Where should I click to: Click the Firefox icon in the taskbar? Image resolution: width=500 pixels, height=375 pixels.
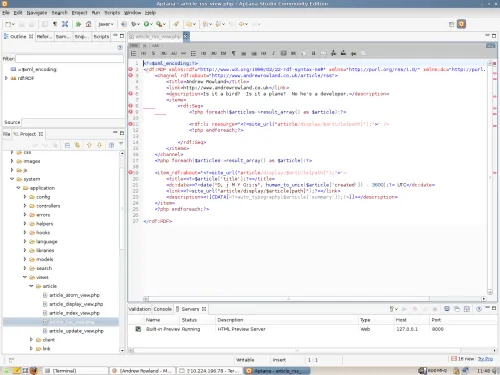click(34, 370)
